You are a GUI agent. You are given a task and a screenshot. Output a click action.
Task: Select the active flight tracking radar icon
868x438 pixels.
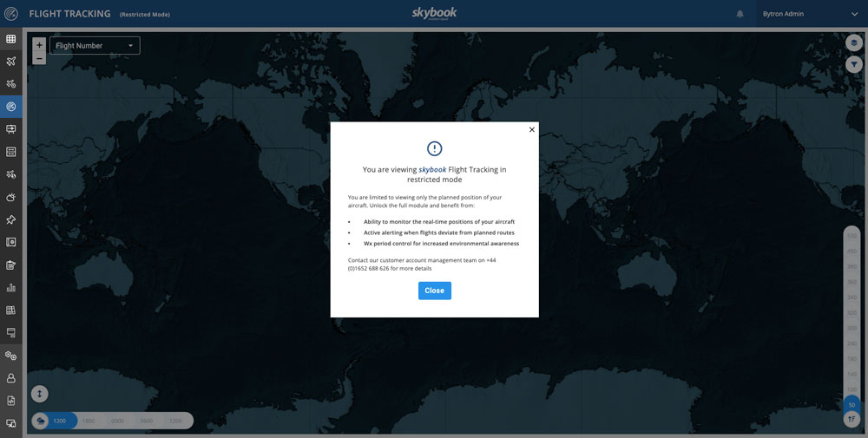pyautogui.click(x=11, y=107)
